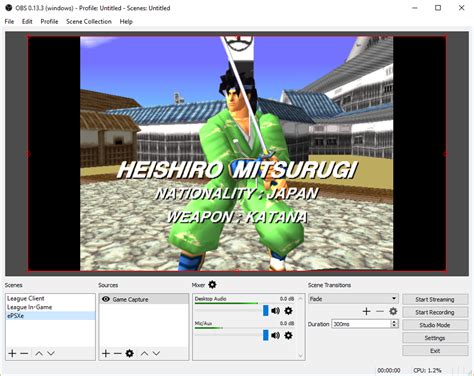The height and width of the screenshot is (376, 474).
Task: Open Mic/Aux settings gear
Action: [288, 335]
